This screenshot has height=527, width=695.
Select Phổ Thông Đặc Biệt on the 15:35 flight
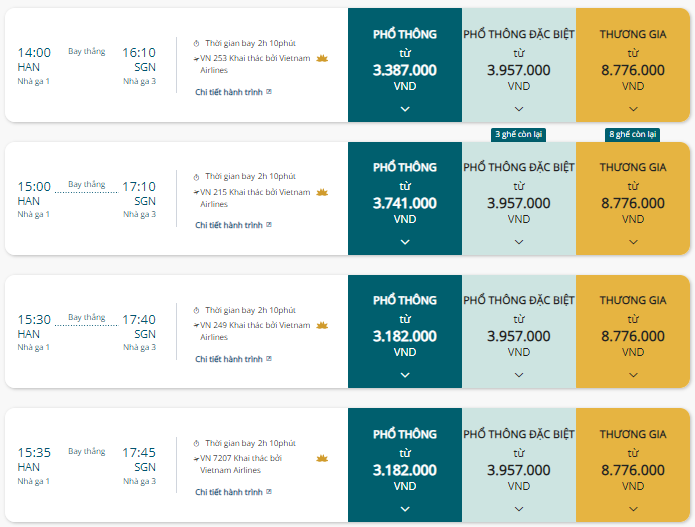coord(519,465)
